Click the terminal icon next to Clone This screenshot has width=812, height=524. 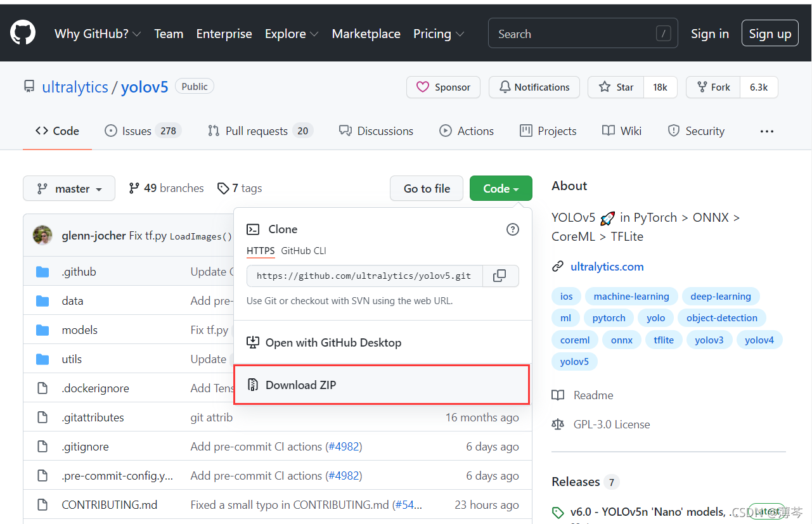[253, 229]
